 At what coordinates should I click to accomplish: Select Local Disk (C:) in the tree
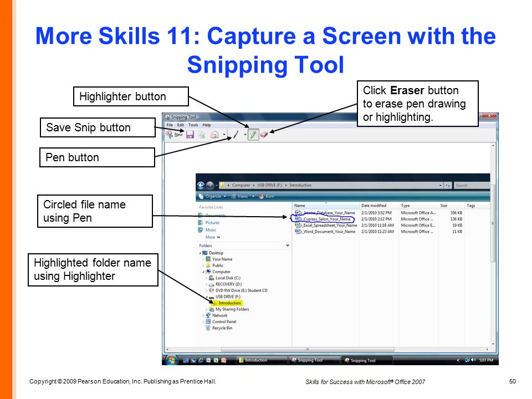pyautogui.click(x=228, y=278)
